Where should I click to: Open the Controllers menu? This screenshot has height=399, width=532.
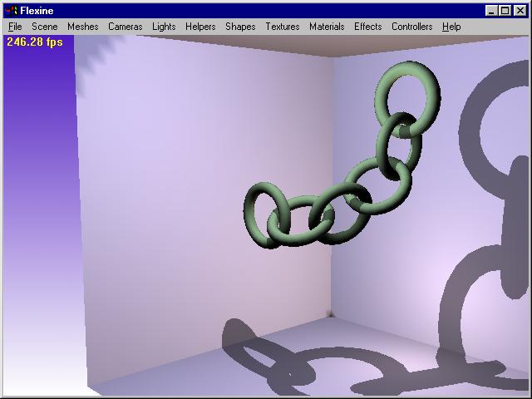click(412, 27)
